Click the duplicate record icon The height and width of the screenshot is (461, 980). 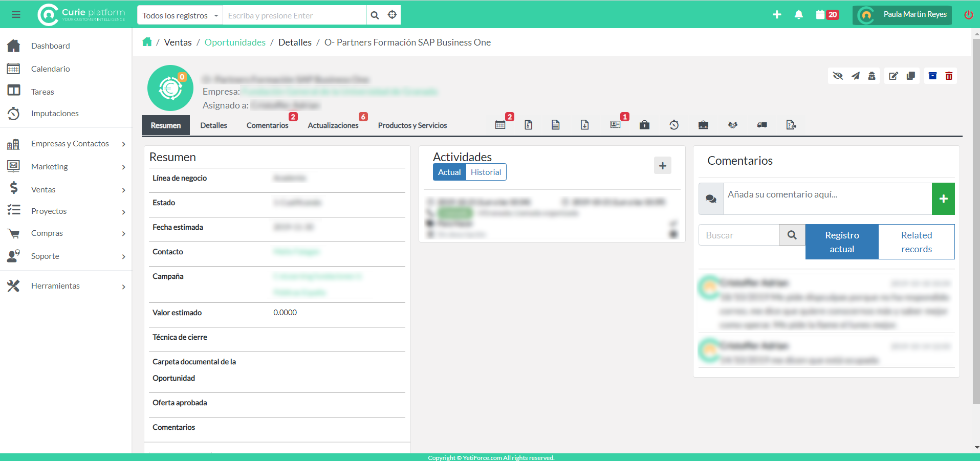click(x=911, y=76)
